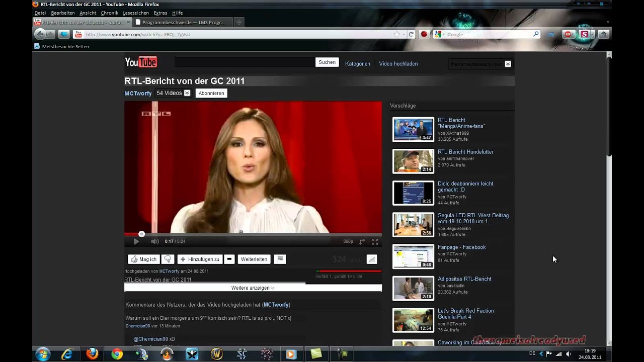Click the Adblock Plus toolbar icon
This screenshot has height=362, width=644.
click(x=568, y=34)
